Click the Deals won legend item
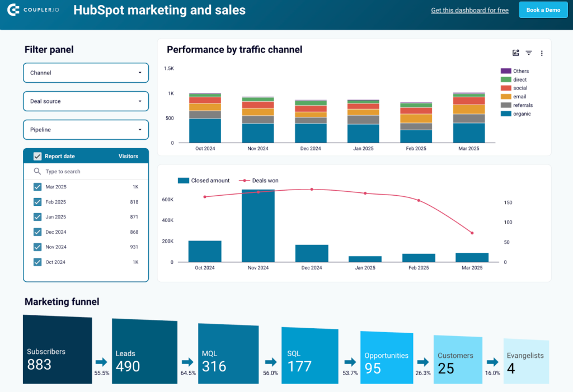The width and height of the screenshot is (573, 392). 259,181
